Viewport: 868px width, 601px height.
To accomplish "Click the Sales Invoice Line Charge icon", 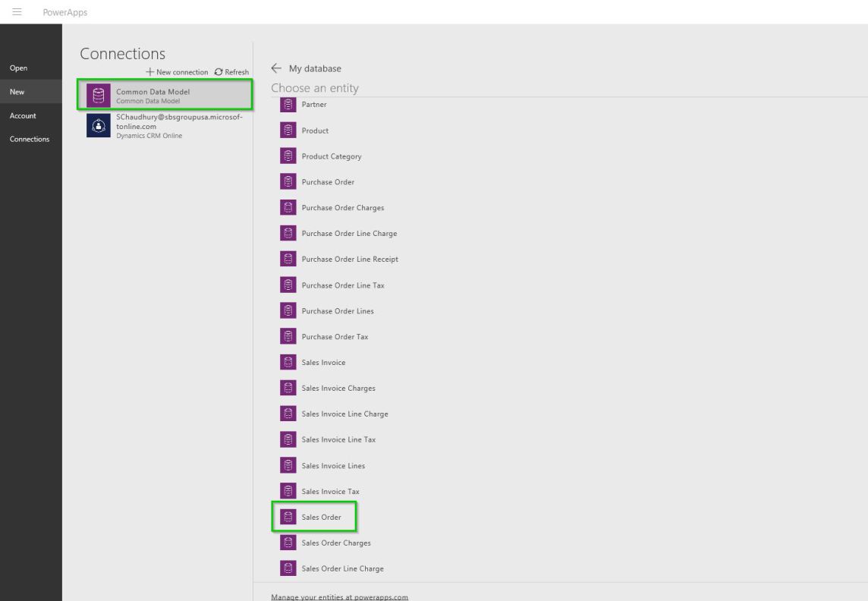I will pos(288,414).
